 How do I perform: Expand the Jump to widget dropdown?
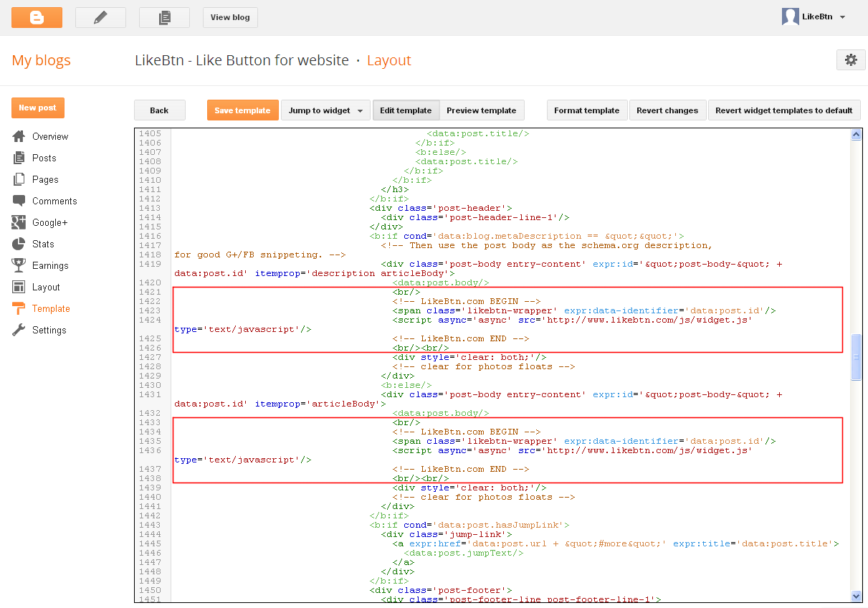pos(325,110)
